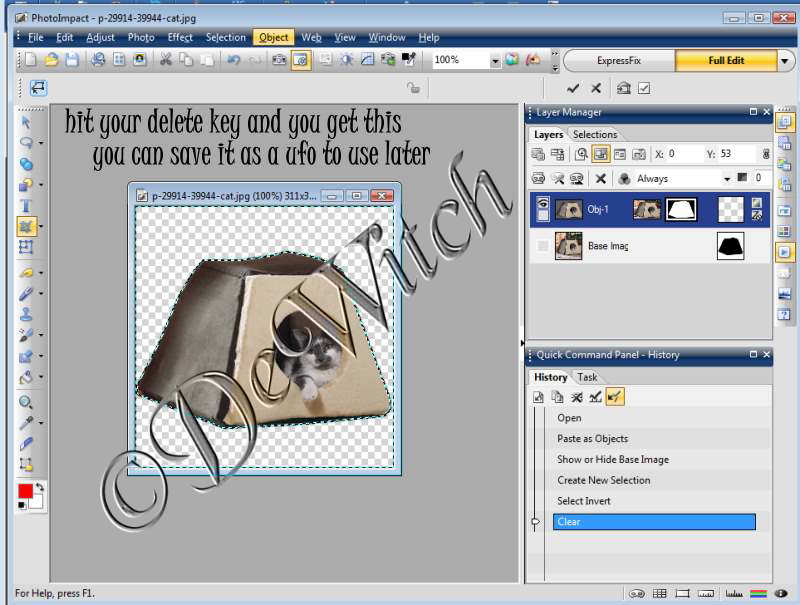
Task: Select the Stamp tool in the toolbox
Action: click(26, 313)
